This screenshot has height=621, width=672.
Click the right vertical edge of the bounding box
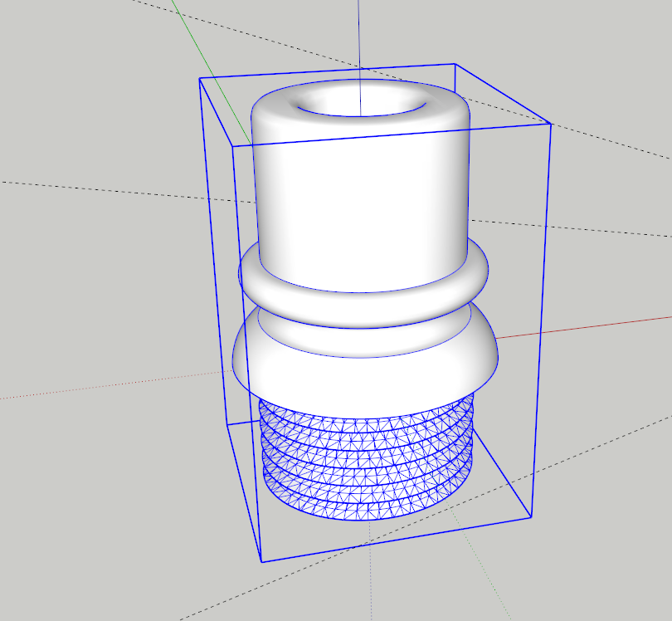pyautogui.click(x=539, y=332)
